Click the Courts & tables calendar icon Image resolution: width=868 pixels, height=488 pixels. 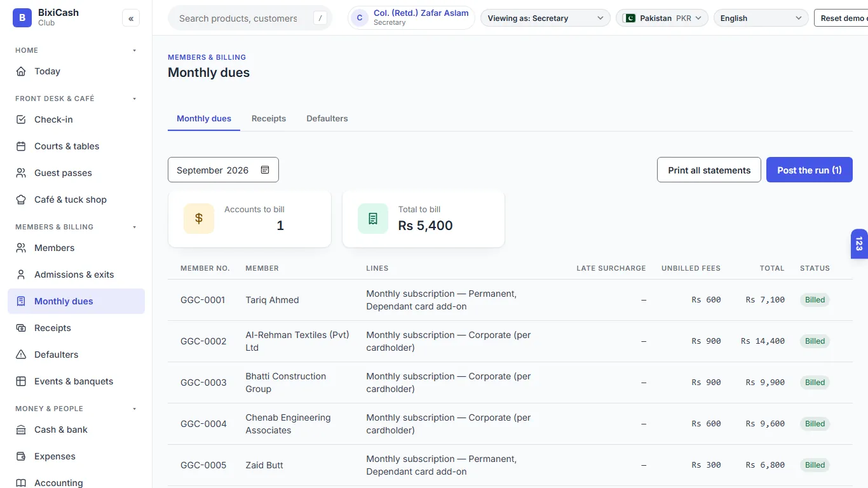pyautogui.click(x=21, y=146)
